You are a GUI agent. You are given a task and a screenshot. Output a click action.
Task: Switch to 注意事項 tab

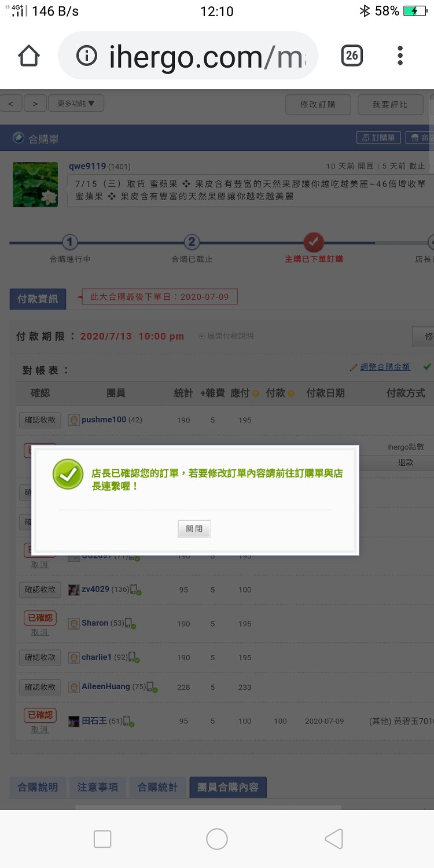point(98,787)
